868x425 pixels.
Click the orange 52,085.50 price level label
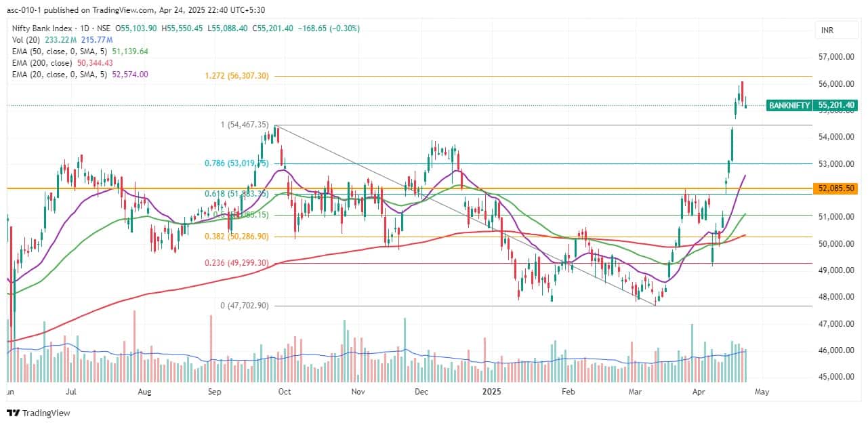coord(835,188)
